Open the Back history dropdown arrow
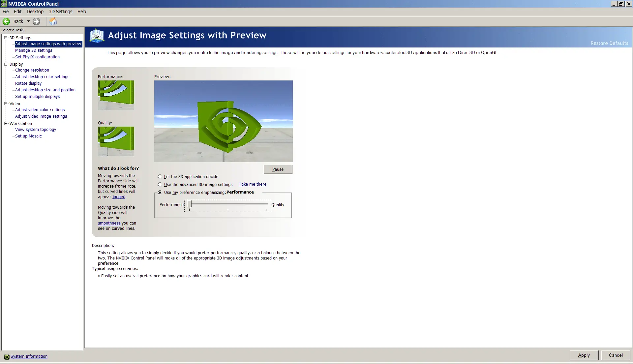Image resolution: width=633 pixels, height=364 pixels. point(28,21)
